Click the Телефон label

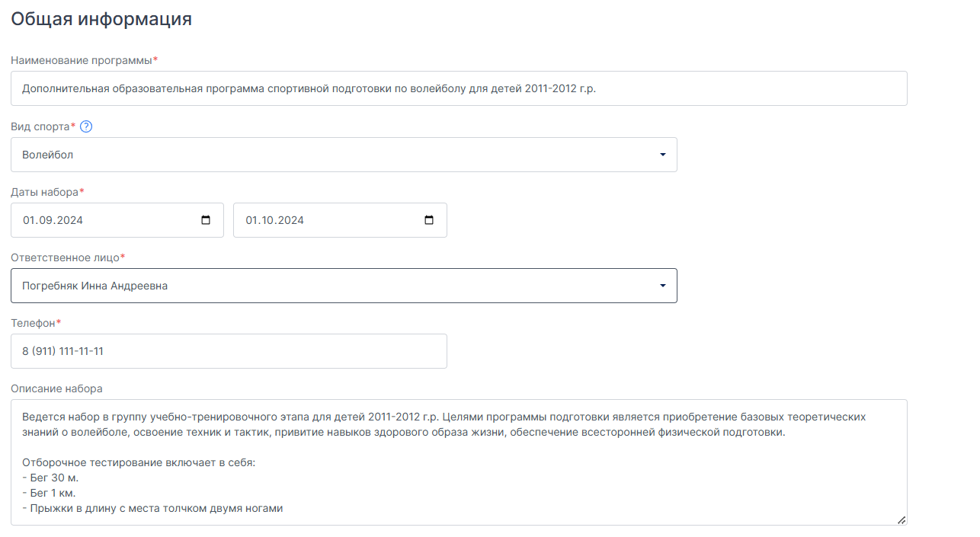tap(33, 323)
